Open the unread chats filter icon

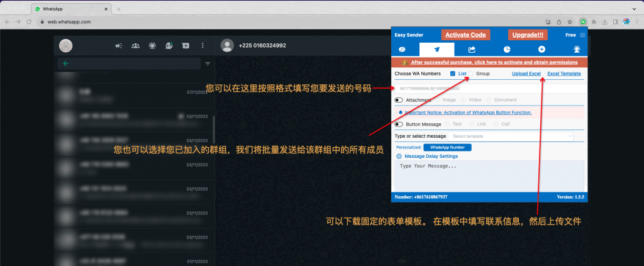(x=208, y=64)
